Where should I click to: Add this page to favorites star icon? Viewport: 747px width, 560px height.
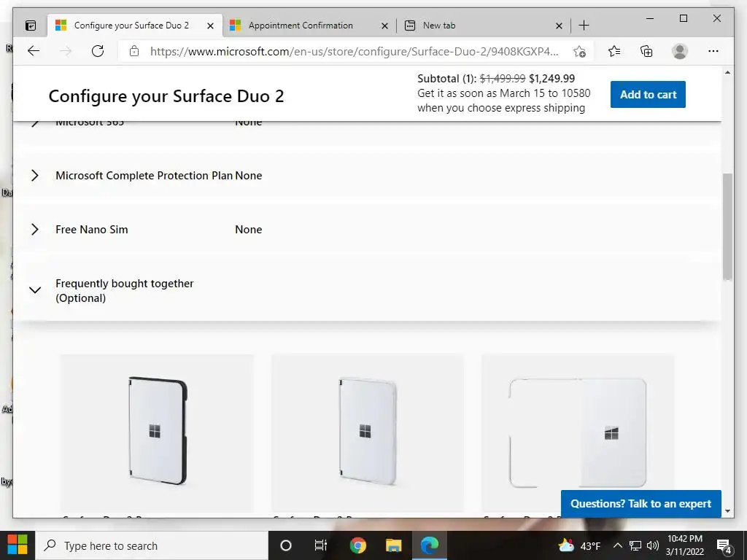(x=579, y=52)
